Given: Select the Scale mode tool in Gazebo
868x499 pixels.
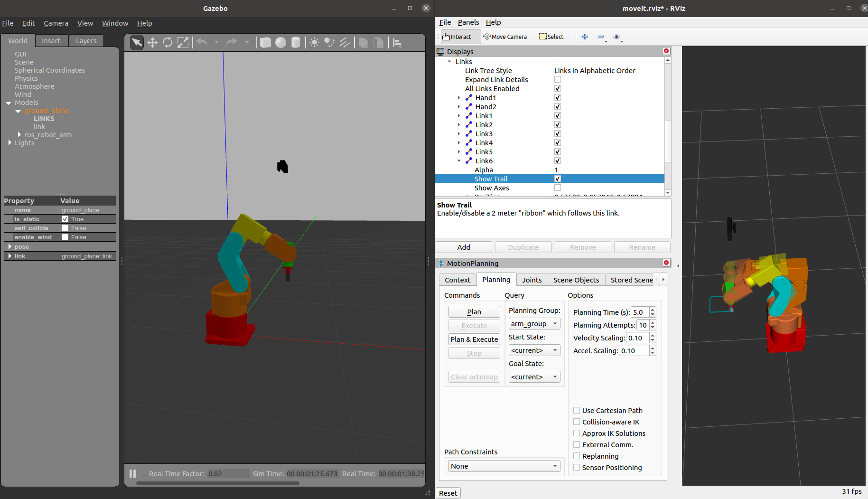Looking at the screenshot, I should (183, 43).
